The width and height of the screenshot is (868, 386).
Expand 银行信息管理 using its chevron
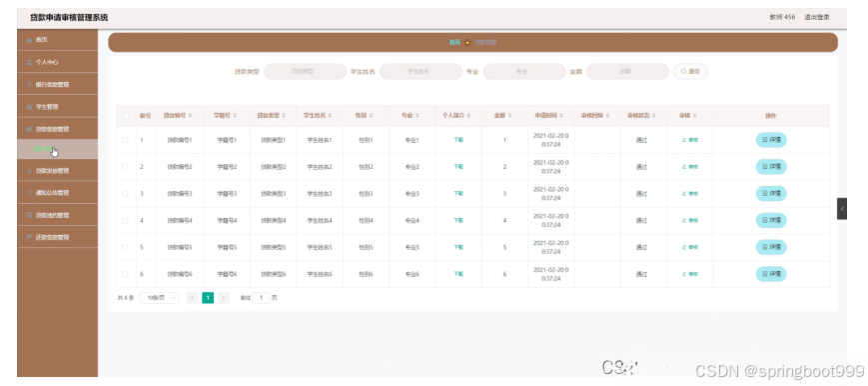pos(88,84)
